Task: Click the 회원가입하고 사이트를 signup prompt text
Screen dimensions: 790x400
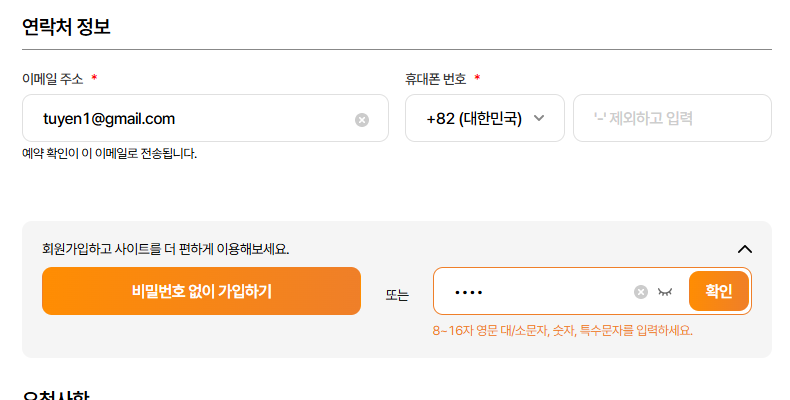Action: (165, 249)
